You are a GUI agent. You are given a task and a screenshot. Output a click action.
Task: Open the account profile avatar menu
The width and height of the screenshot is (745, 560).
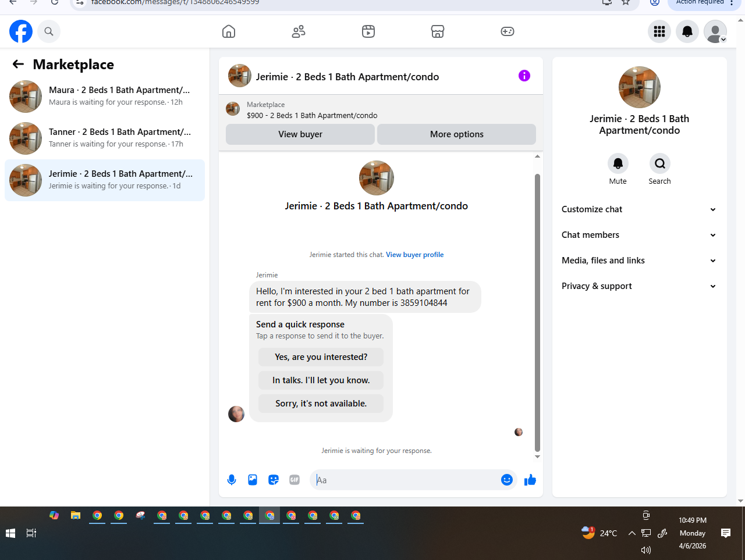(715, 31)
